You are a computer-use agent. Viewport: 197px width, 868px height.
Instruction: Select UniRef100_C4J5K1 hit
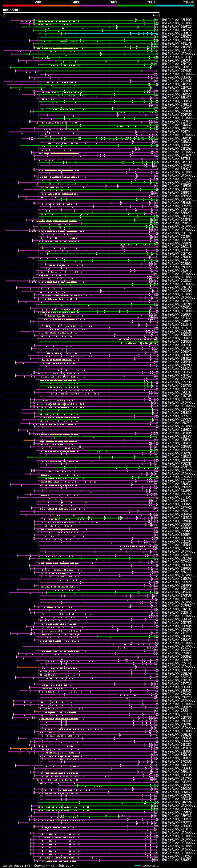click(177, 189)
